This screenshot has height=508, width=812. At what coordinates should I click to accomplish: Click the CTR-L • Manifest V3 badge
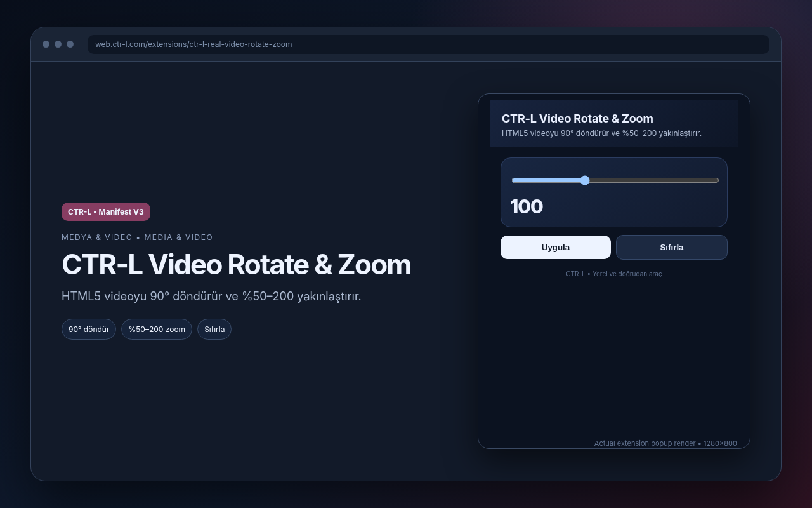coord(106,212)
